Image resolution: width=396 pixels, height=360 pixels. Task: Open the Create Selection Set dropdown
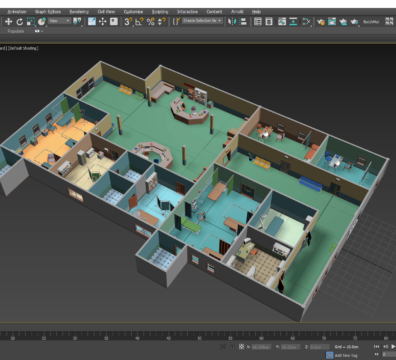[x=202, y=21]
